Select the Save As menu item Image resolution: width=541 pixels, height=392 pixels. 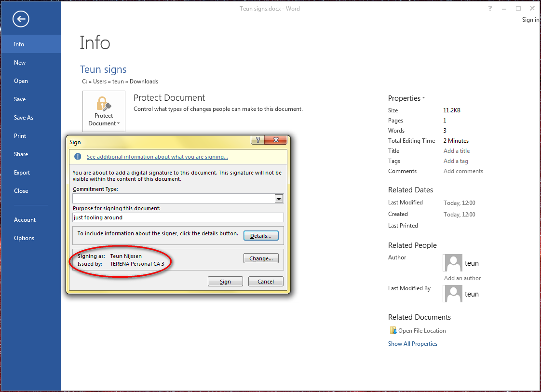click(24, 118)
